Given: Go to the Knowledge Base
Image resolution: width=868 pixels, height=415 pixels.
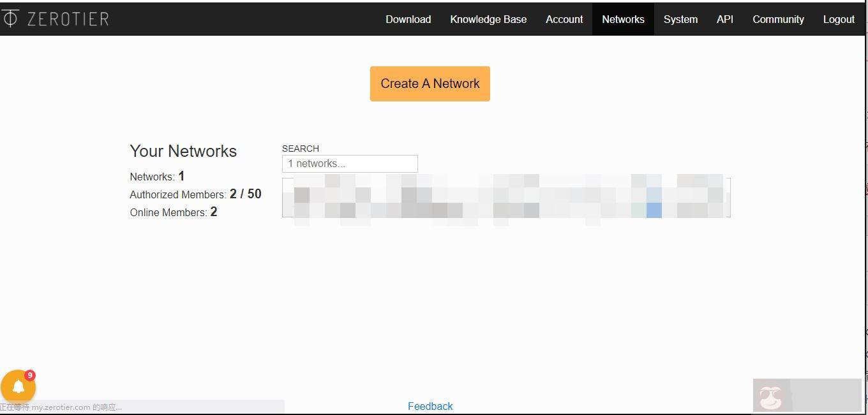Looking at the screenshot, I should pos(488,19).
